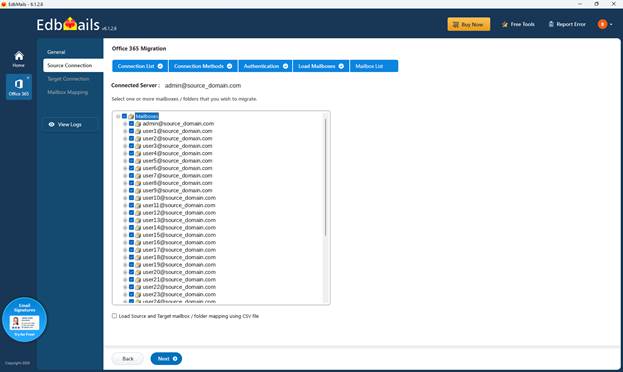Open Target Connection in side panel
This screenshot has height=372, width=623.
point(68,79)
